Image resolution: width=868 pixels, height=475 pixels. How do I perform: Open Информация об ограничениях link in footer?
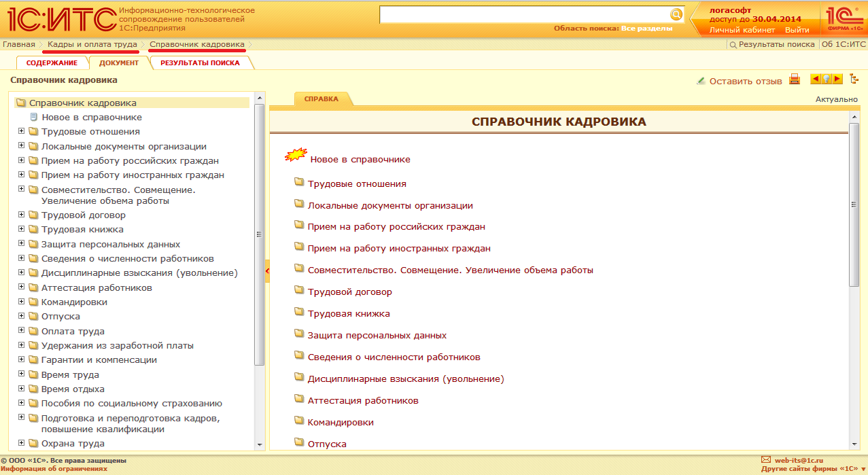54,468
